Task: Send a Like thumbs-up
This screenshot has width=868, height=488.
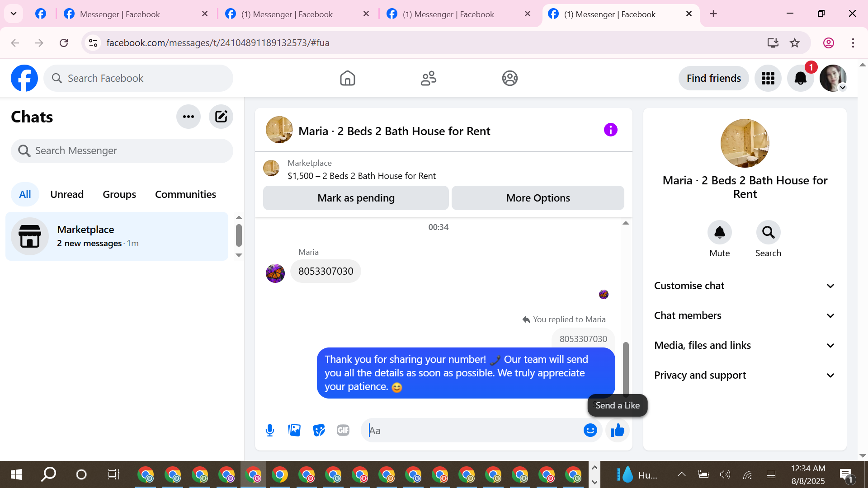Action: click(x=617, y=430)
